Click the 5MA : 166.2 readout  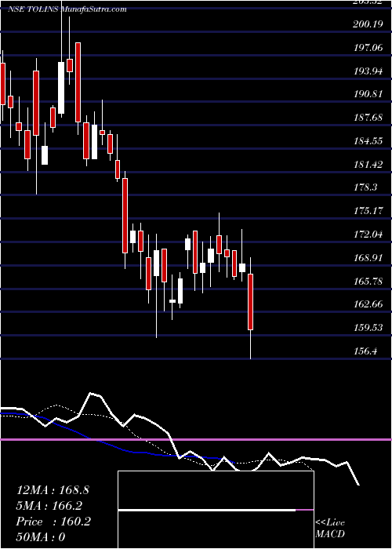[x=49, y=506]
